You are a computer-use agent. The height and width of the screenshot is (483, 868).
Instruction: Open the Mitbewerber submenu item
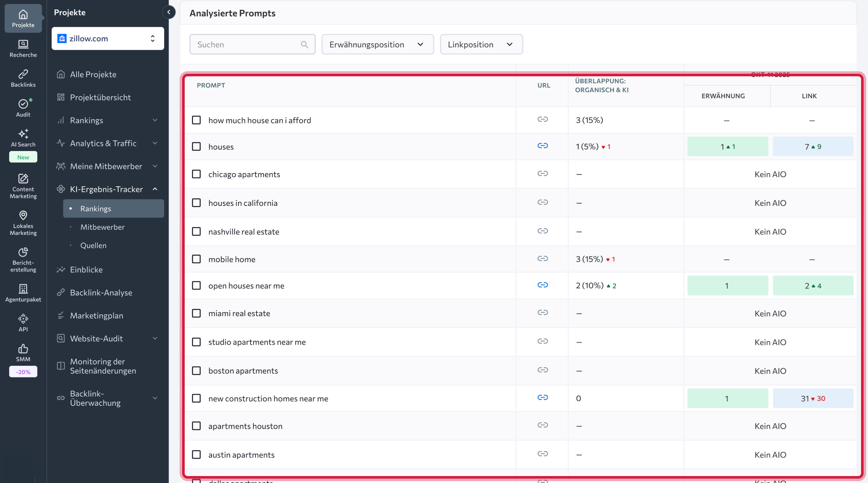pyautogui.click(x=102, y=227)
